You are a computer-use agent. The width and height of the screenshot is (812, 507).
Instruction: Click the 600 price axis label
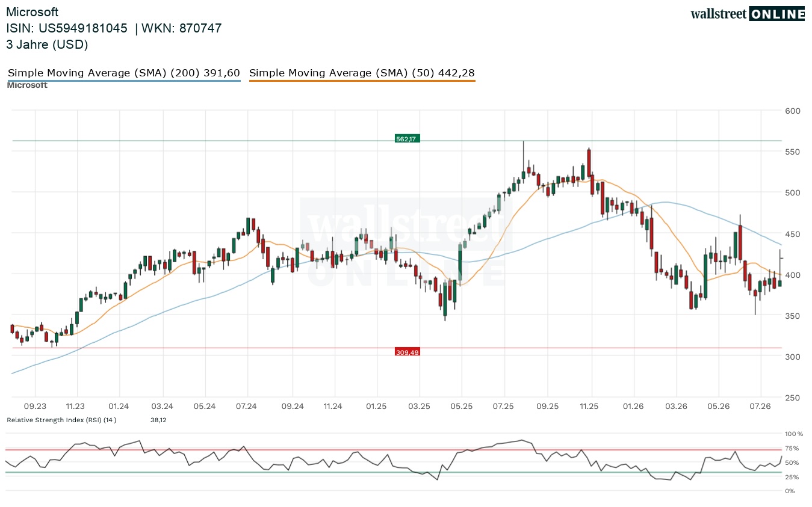[792, 111]
